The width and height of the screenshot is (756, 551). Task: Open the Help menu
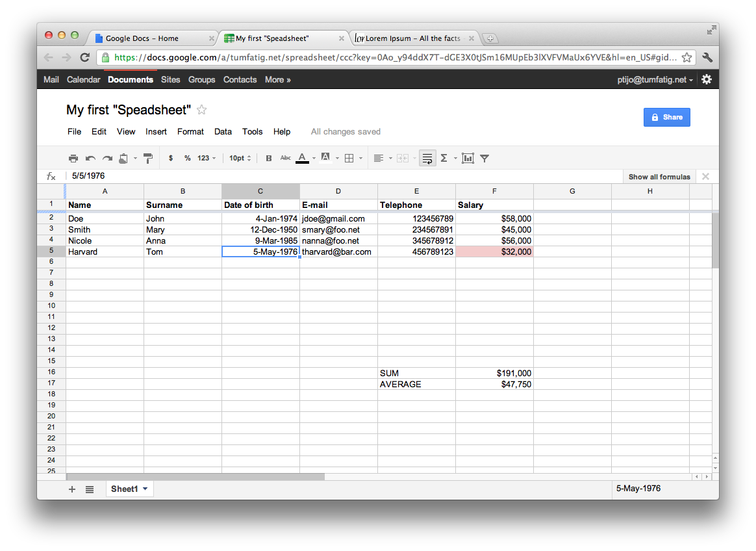[282, 132]
